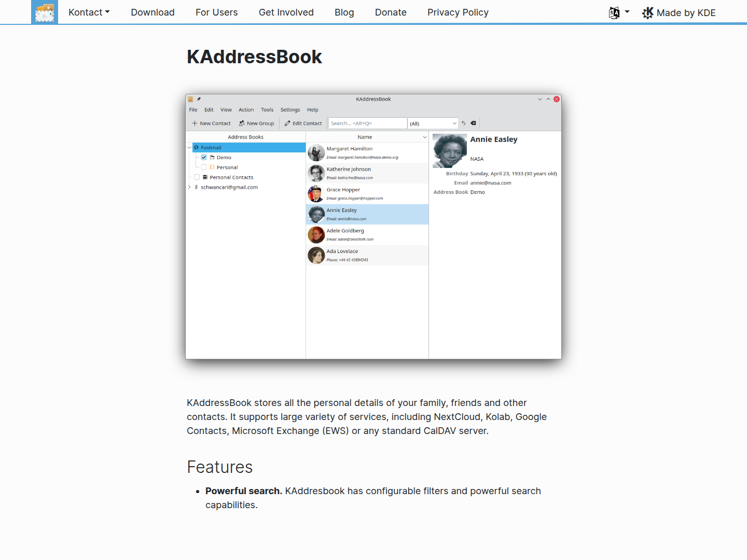Click the undo arrow icon beside the filter

coord(464,123)
